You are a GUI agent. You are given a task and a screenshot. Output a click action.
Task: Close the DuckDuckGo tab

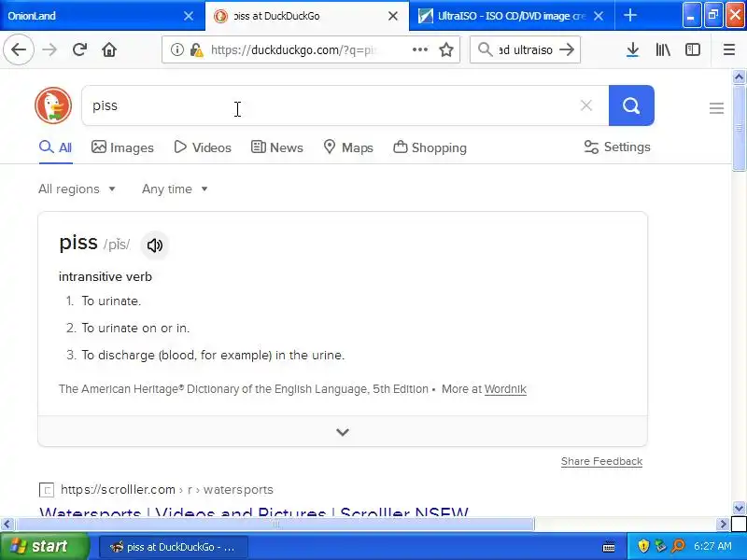tap(393, 16)
